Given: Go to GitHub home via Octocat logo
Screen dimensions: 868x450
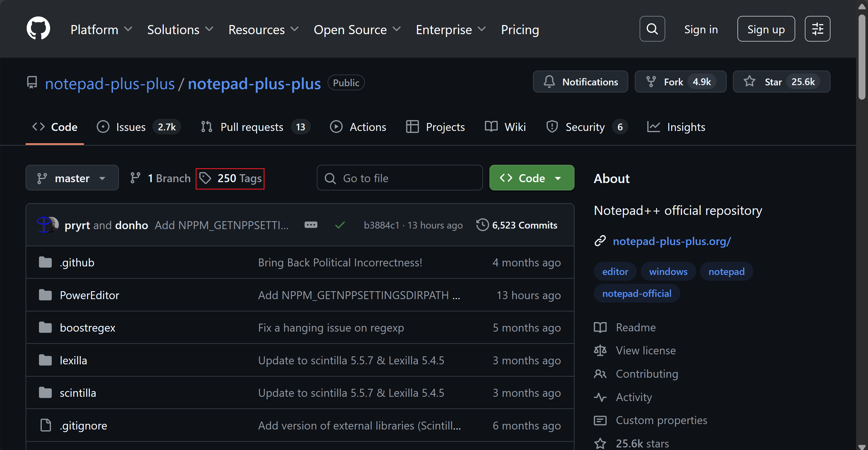Looking at the screenshot, I should click(38, 28).
